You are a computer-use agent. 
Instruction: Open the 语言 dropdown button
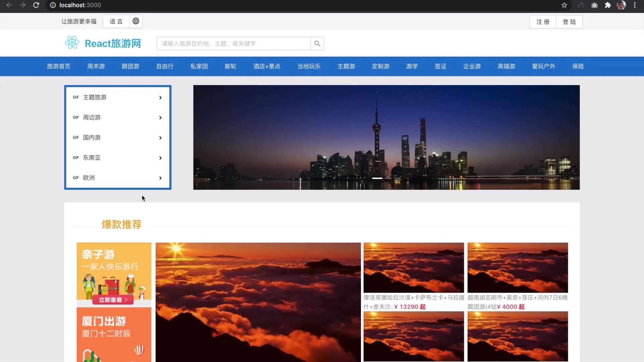[x=116, y=21]
